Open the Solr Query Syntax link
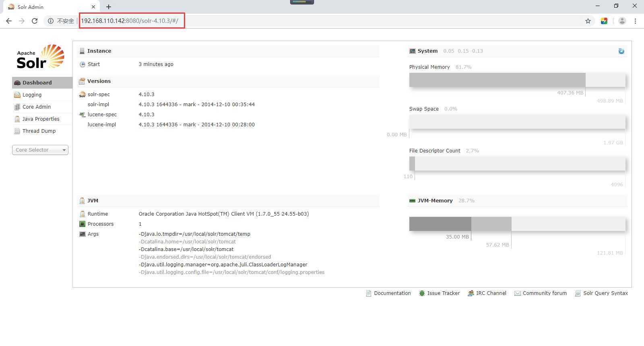The width and height of the screenshot is (644, 346). (x=606, y=293)
